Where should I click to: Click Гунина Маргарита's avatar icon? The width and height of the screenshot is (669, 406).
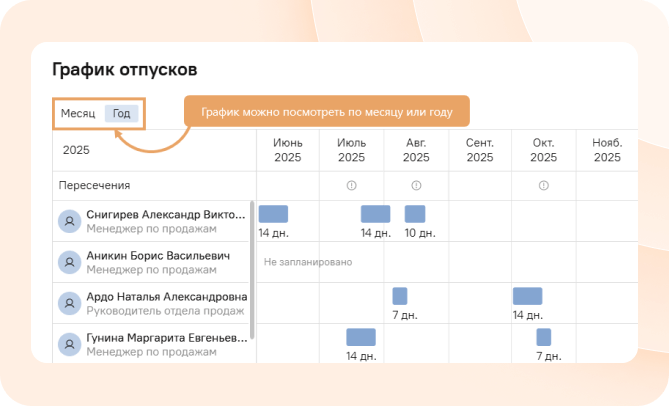pos(70,343)
